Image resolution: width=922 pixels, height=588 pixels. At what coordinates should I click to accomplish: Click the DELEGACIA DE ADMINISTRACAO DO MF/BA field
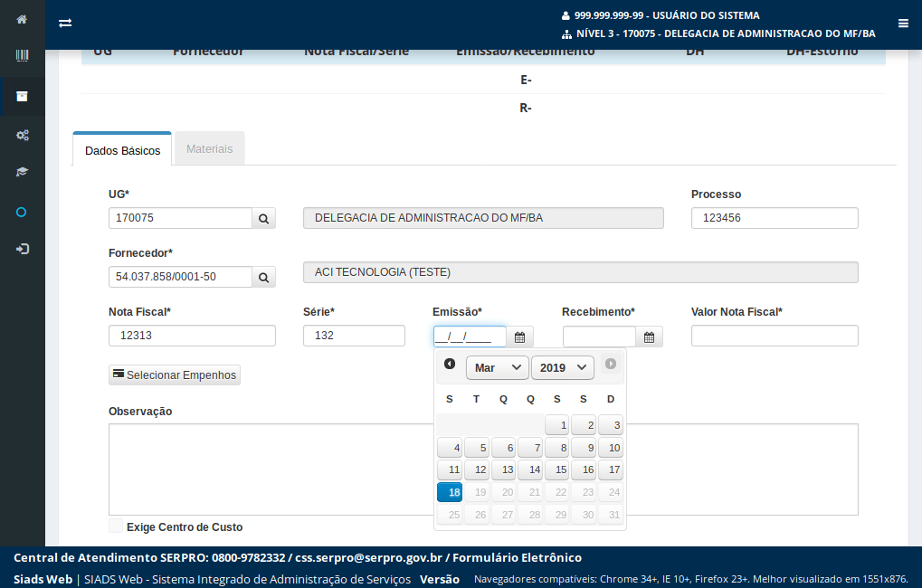coord(483,218)
